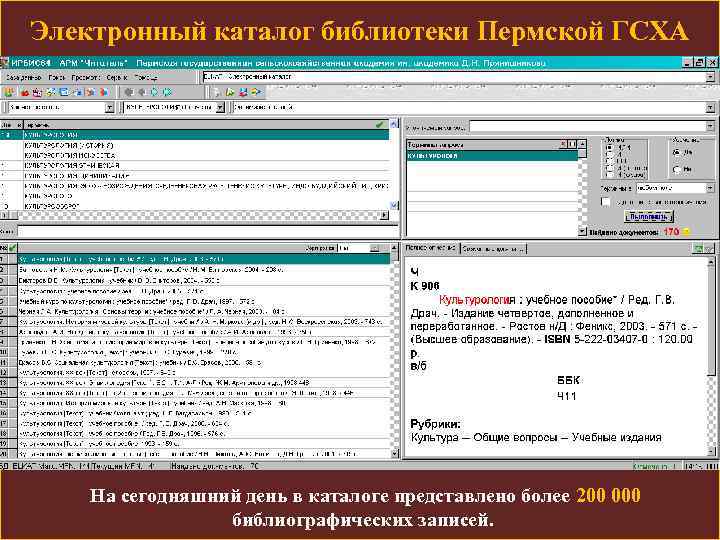Select Усечение radio option Нет
The height and width of the screenshot is (540, 720).
click(676, 169)
